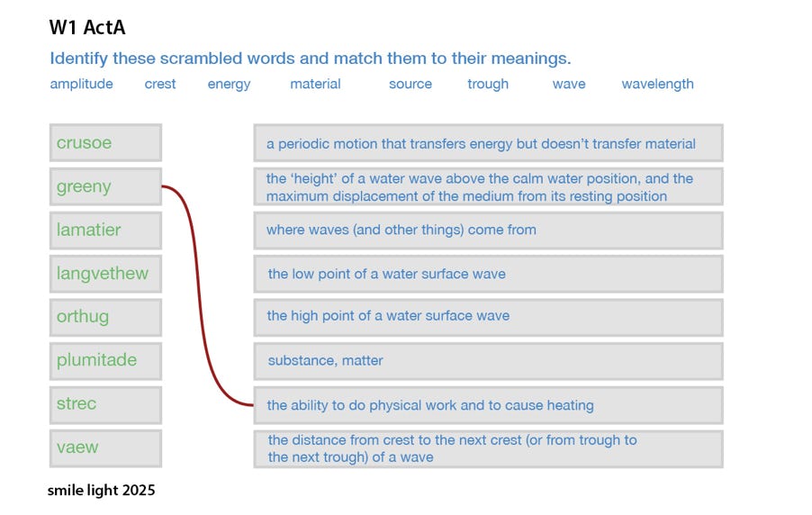Click the word 'amplitude' in word bank
The width and height of the screenshot is (812, 515).
81,84
